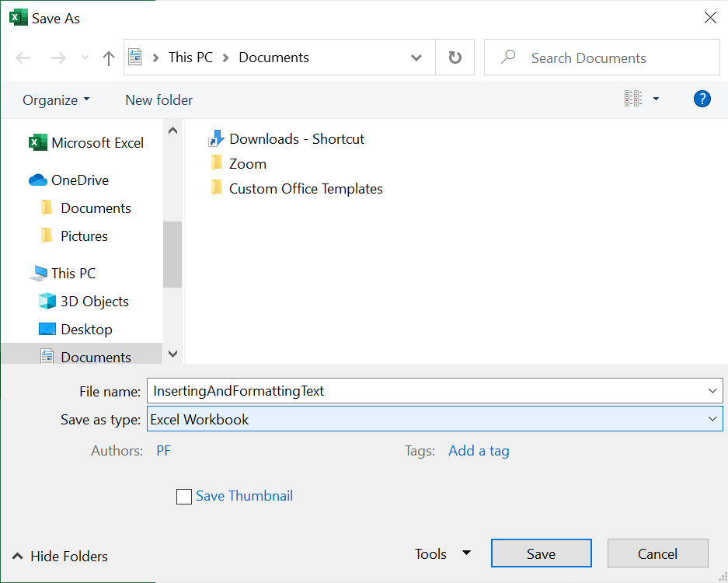728x583 pixels.
Task: Click the Microsoft Excel icon in the navigation pane
Action: click(x=38, y=143)
